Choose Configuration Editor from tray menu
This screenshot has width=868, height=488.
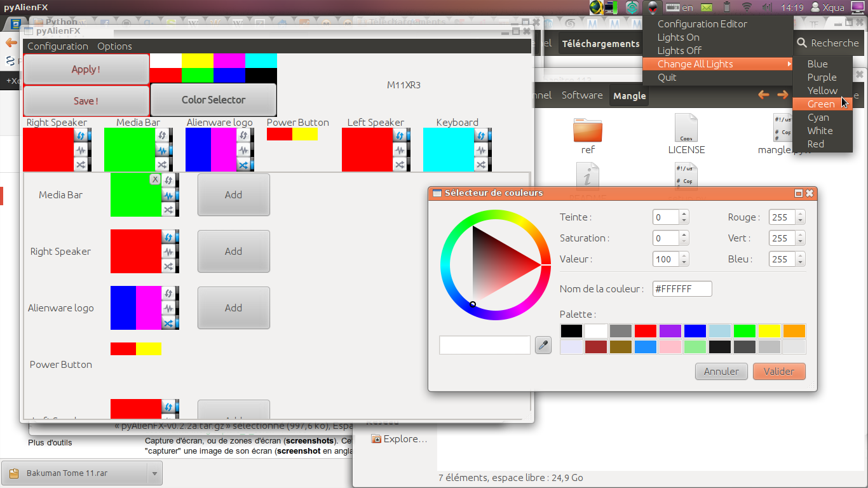coord(718,24)
